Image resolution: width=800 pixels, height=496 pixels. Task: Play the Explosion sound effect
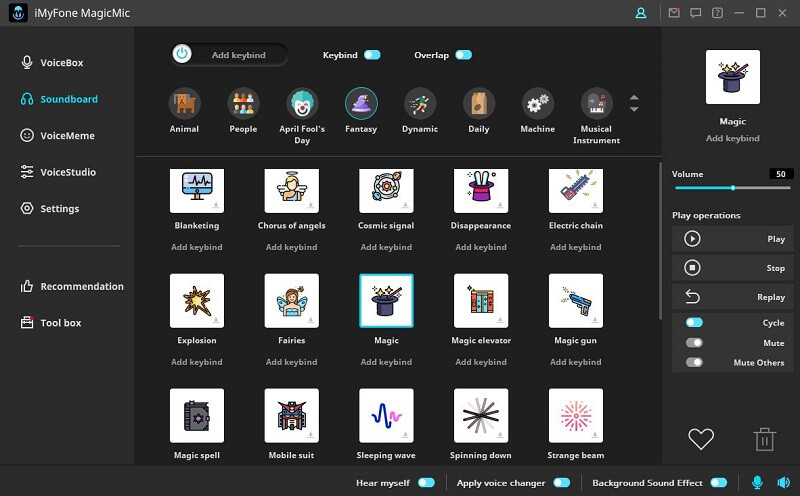(x=197, y=301)
